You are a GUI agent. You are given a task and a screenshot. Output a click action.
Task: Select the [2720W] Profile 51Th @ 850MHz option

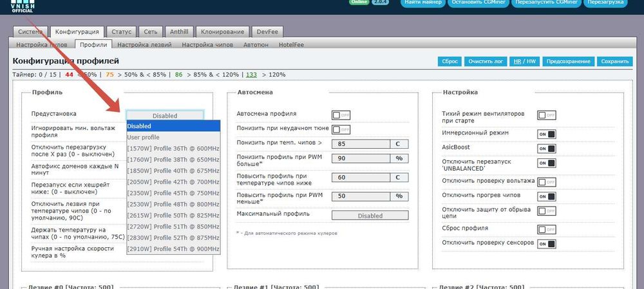pos(173,226)
